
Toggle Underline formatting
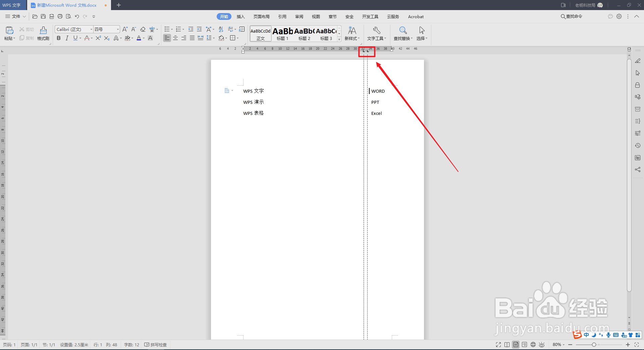point(75,38)
